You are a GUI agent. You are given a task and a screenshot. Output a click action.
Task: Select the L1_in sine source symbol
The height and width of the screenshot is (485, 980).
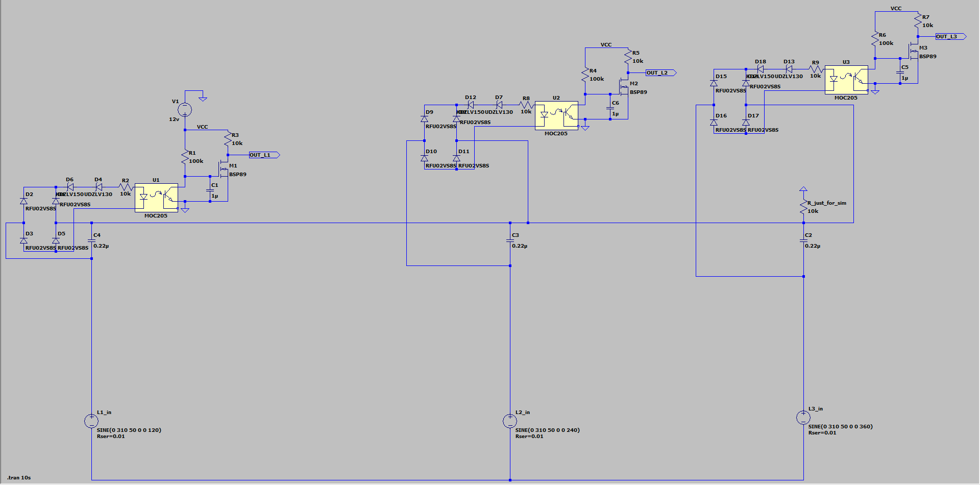(91, 420)
